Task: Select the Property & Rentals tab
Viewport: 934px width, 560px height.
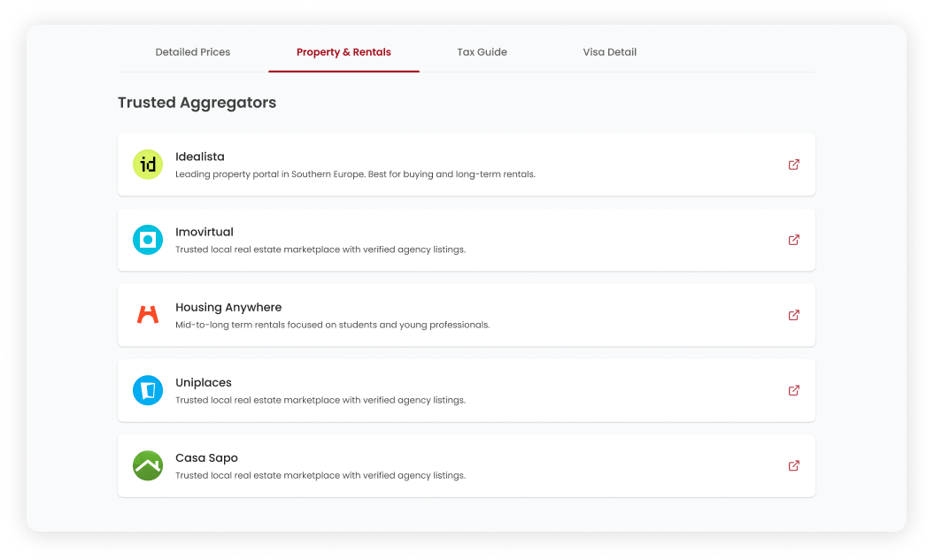Action: point(343,52)
